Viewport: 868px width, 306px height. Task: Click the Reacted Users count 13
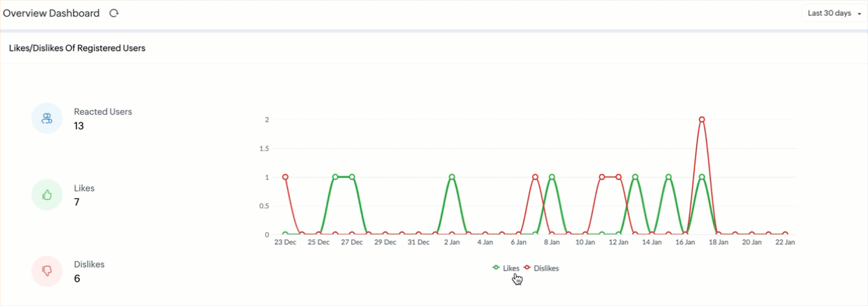[x=79, y=126]
